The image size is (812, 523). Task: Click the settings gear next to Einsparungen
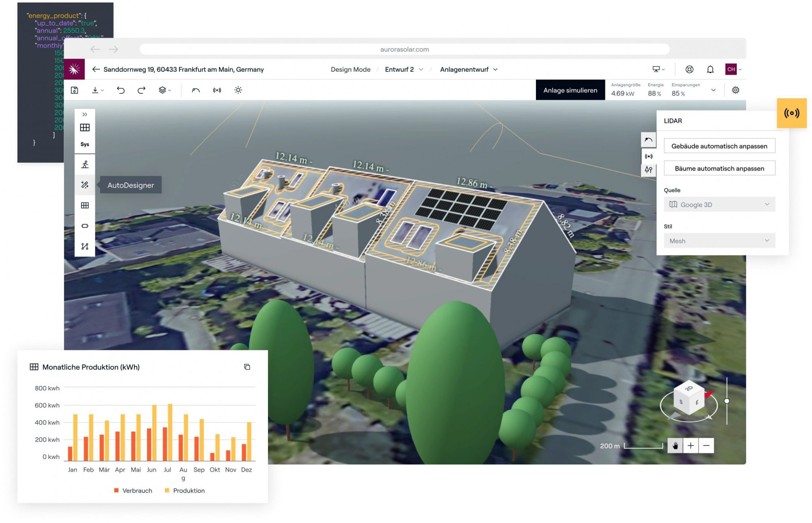pyautogui.click(x=736, y=90)
